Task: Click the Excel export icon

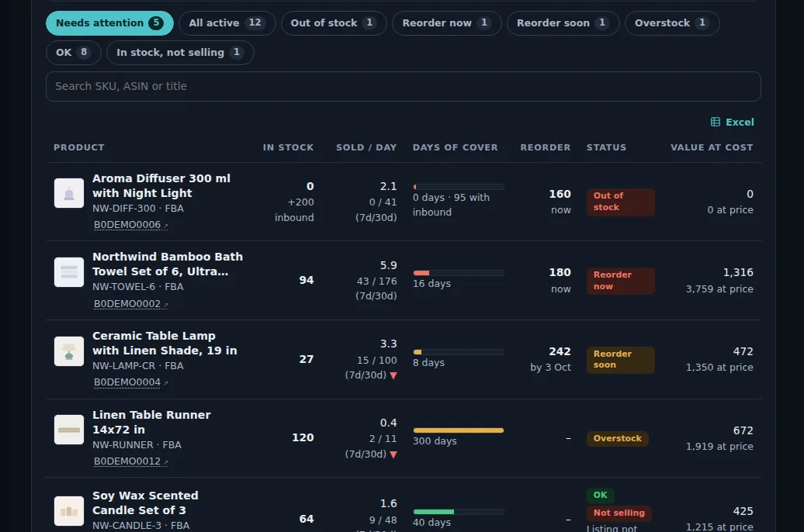Action: point(716,122)
